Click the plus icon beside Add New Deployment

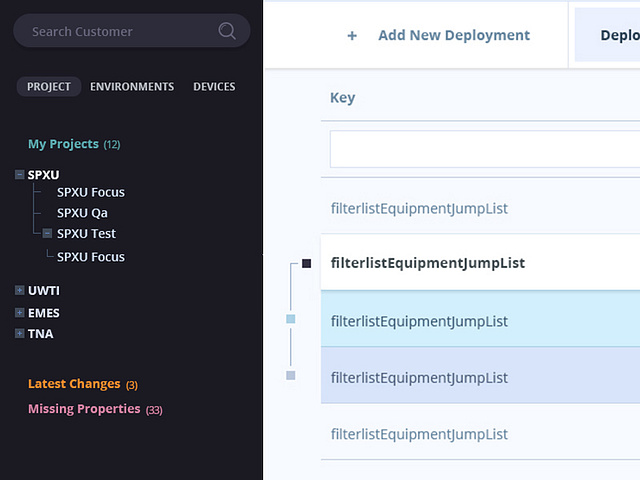(x=352, y=36)
